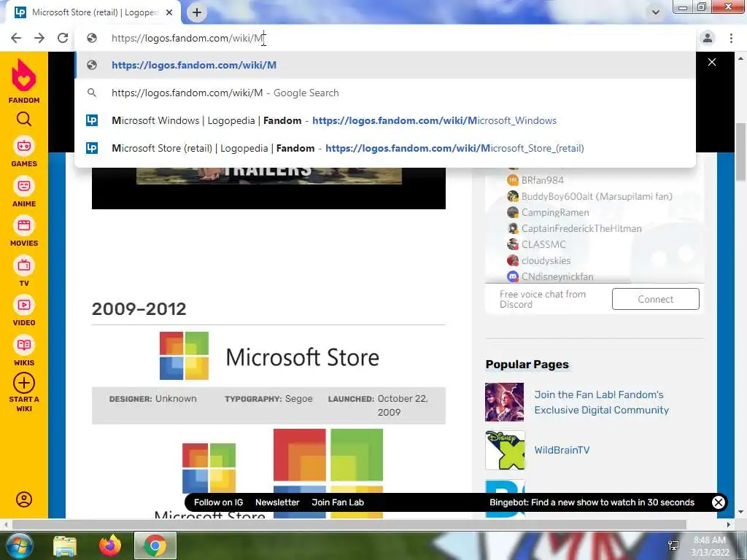Click the vertical page scrollbar thumb
The image size is (747, 560).
point(740,152)
